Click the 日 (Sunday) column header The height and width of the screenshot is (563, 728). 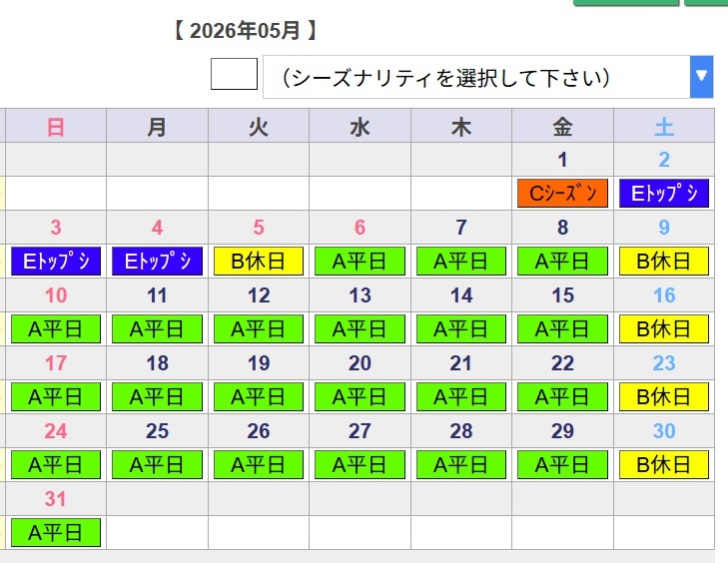pos(56,126)
